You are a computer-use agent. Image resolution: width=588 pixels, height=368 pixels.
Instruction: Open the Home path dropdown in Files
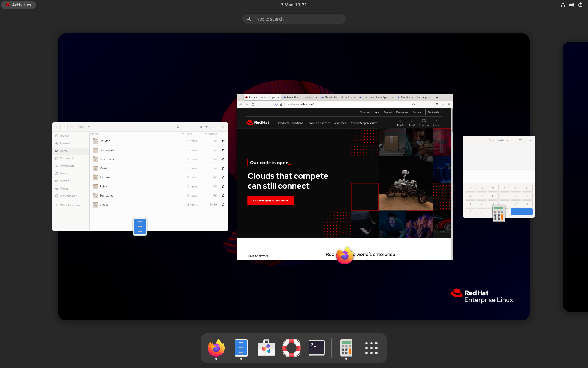click(x=89, y=127)
